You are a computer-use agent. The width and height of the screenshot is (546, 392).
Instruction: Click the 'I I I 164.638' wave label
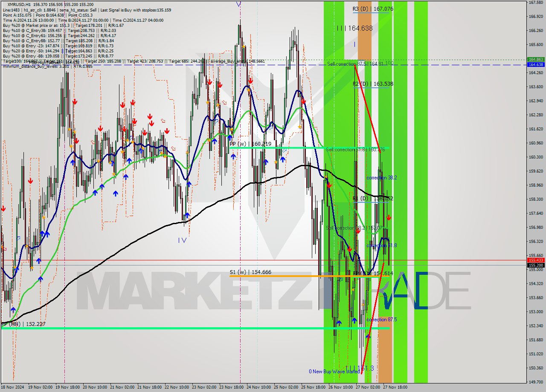pos(354,28)
